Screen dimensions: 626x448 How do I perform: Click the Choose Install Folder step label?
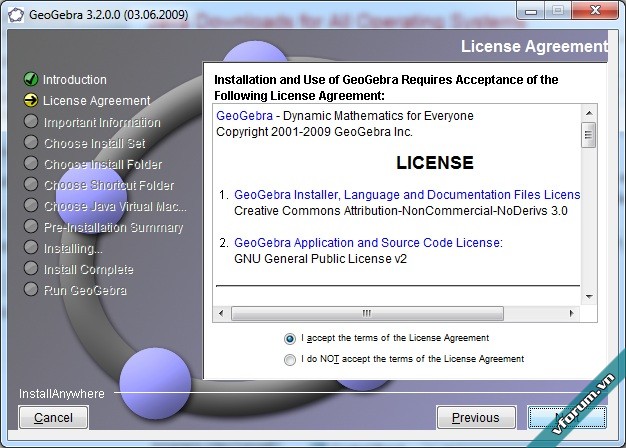point(103,164)
